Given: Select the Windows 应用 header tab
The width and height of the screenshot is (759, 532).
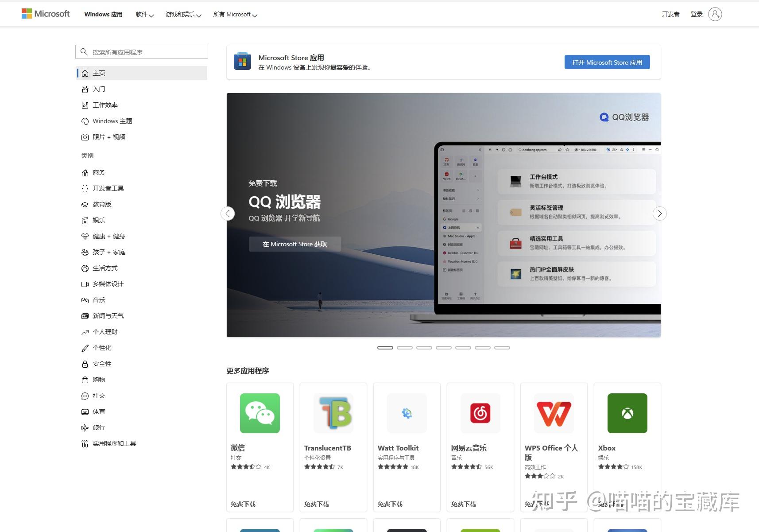Looking at the screenshot, I should point(103,15).
